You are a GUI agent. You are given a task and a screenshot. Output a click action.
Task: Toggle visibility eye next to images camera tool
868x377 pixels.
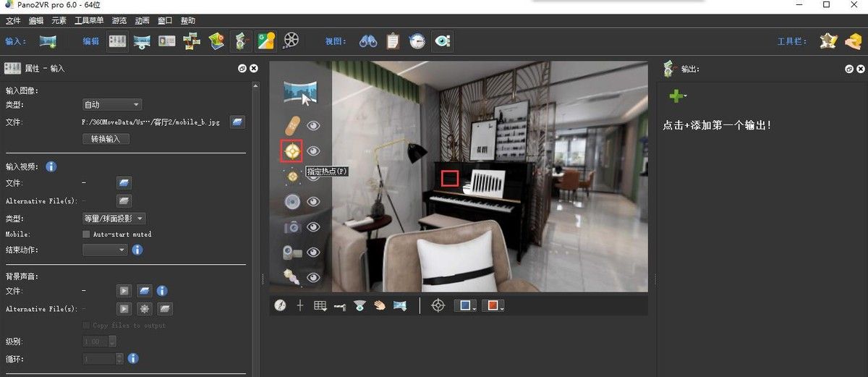[x=313, y=227]
